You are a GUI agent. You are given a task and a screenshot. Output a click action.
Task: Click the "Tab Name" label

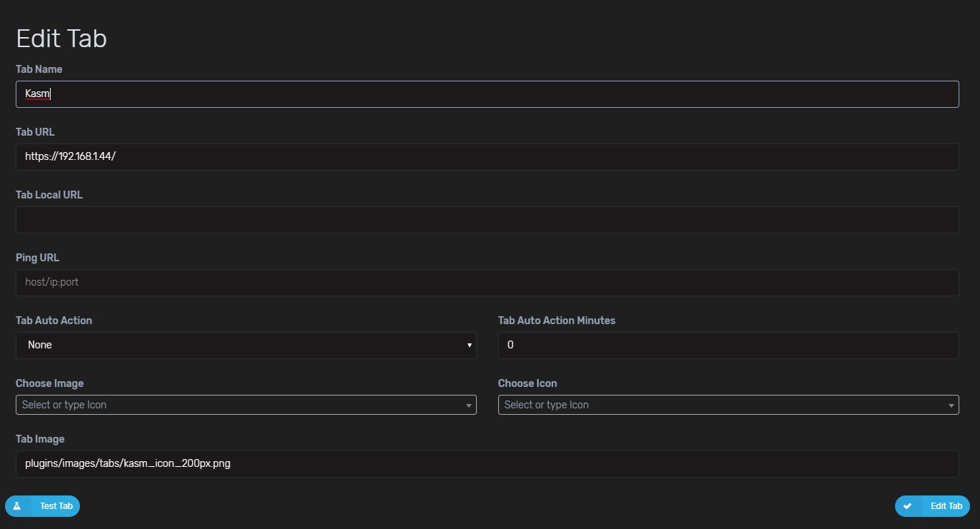tap(39, 69)
